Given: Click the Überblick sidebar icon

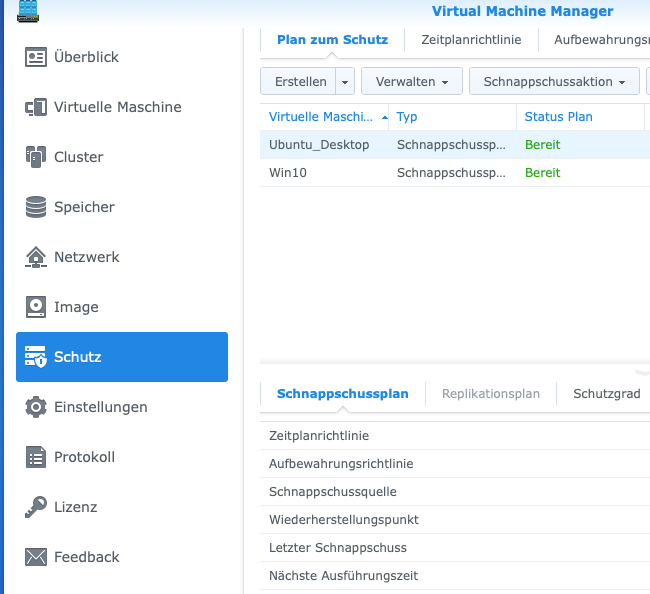Looking at the screenshot, I should [36, 57].
